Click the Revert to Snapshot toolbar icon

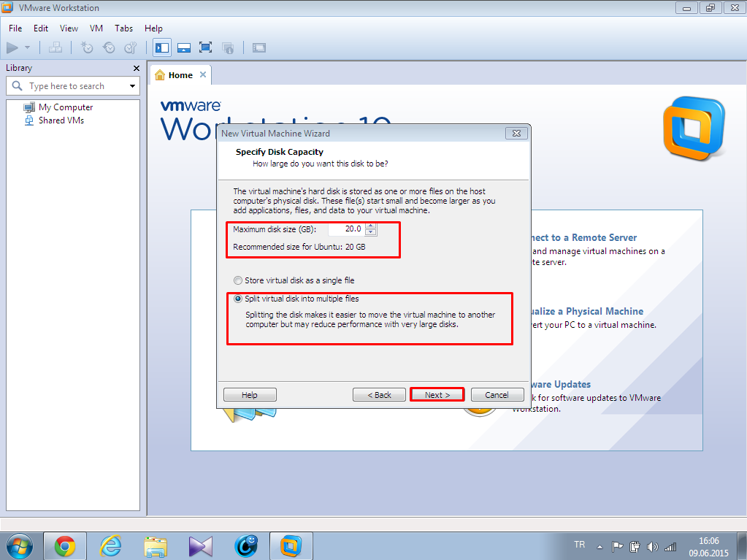point(109,47)
